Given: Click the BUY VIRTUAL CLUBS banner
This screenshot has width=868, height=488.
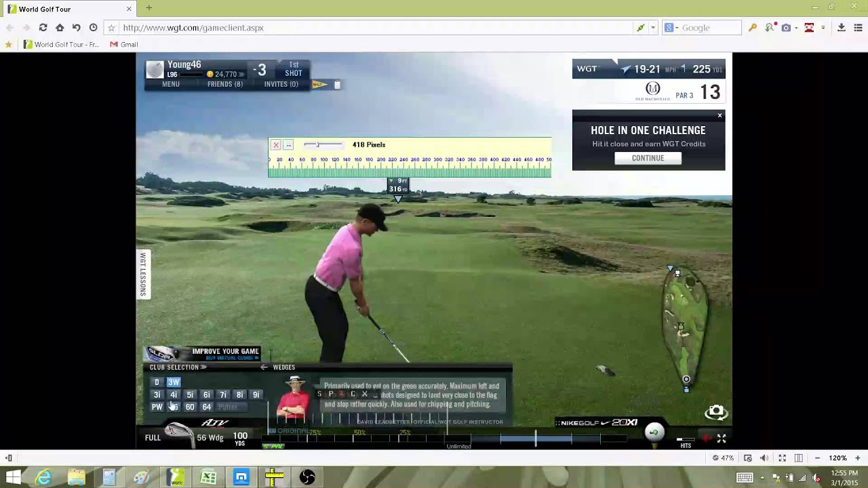Looking at the screenshot, I should tap(202, 354).
